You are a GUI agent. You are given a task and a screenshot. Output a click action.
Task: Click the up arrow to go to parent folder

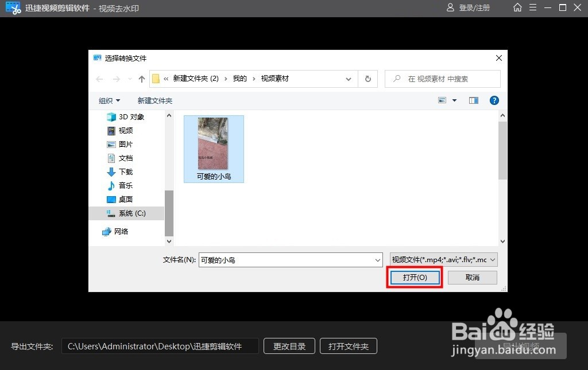[x=141, y=79]
